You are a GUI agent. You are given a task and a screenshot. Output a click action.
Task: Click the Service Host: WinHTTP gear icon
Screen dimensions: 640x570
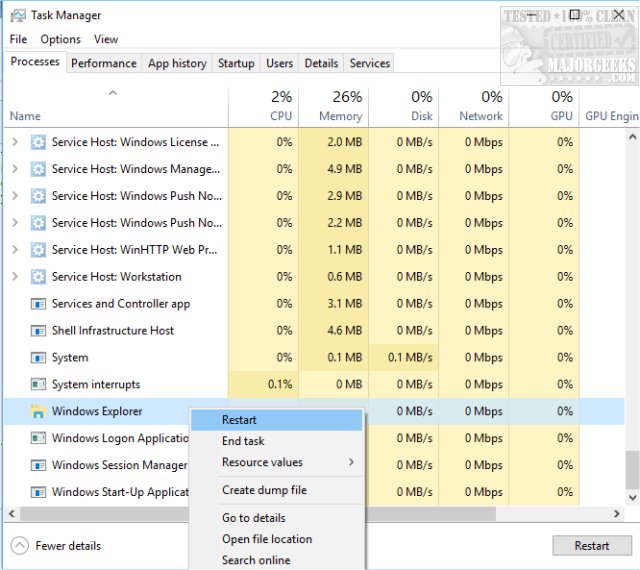point(39,250)
